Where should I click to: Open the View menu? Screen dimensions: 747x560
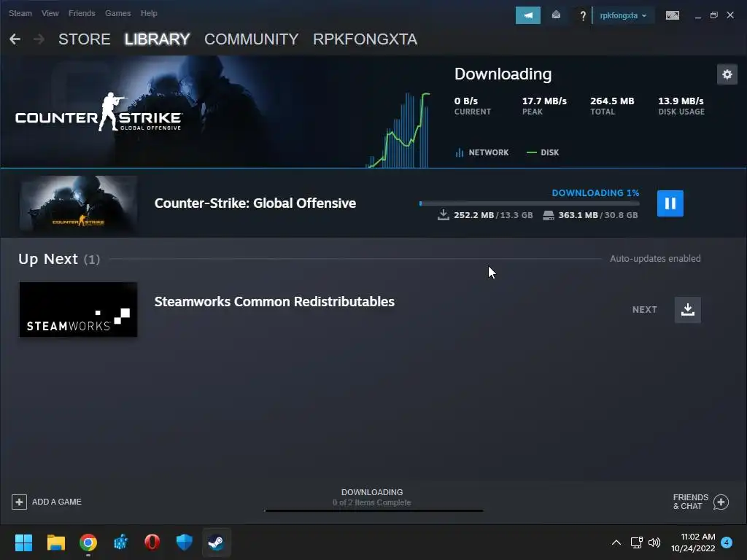coord(50,13)
